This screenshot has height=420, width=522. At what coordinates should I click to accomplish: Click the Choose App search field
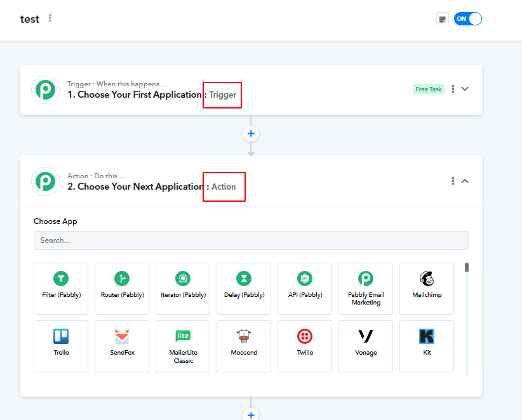click(251, 240)
